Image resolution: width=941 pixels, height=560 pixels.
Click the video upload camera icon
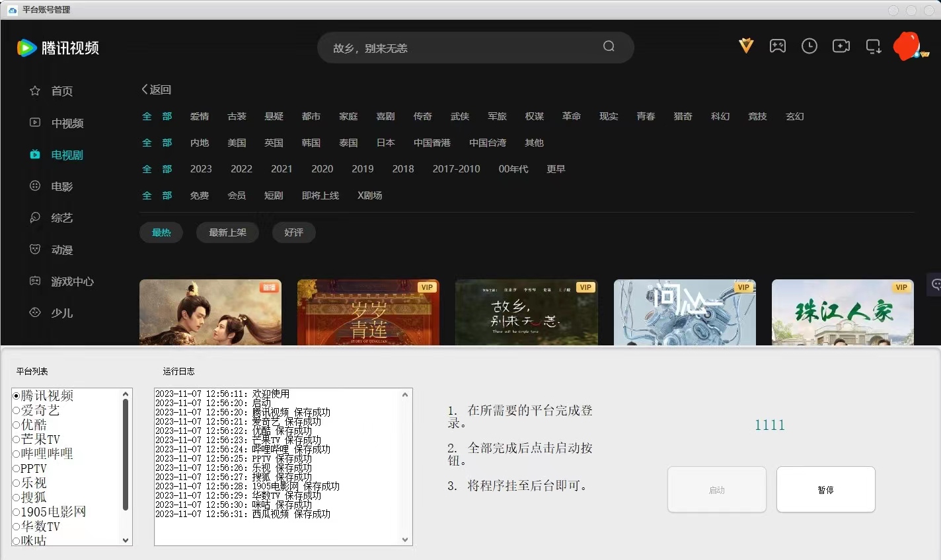tap(841, 46)
